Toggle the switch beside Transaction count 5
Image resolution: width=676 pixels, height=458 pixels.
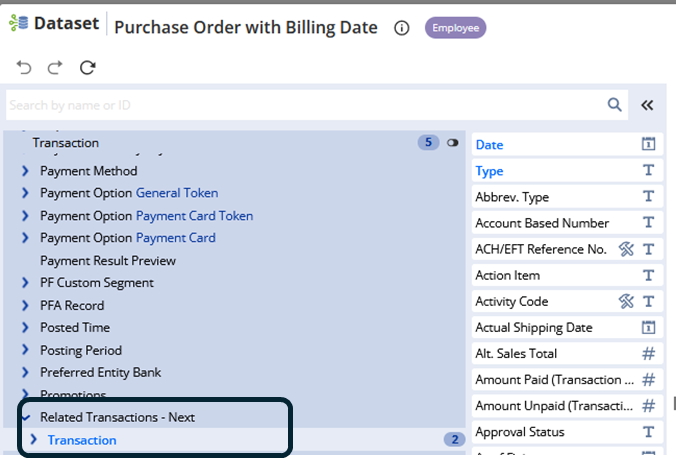[x=452, y=143]
